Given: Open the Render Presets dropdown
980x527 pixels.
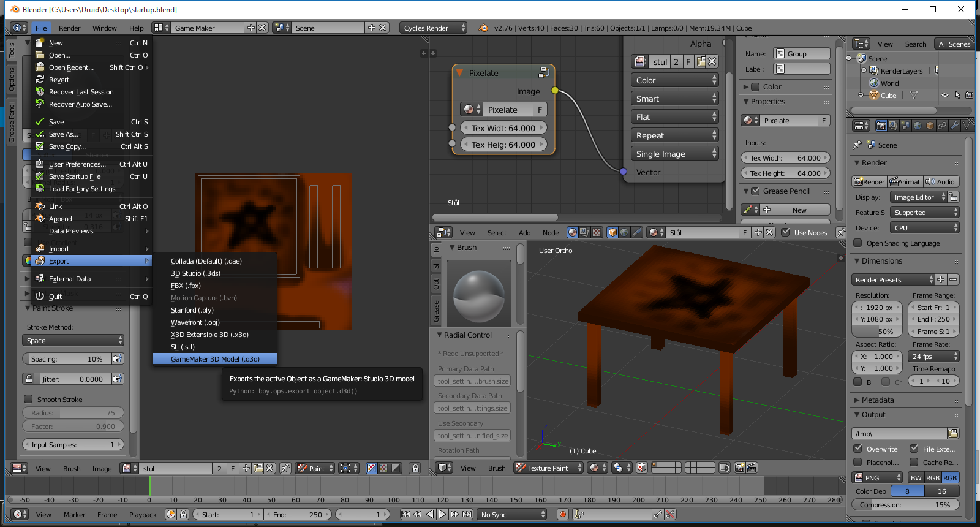Looking at the screenshot, I should [x=894, y=280].
